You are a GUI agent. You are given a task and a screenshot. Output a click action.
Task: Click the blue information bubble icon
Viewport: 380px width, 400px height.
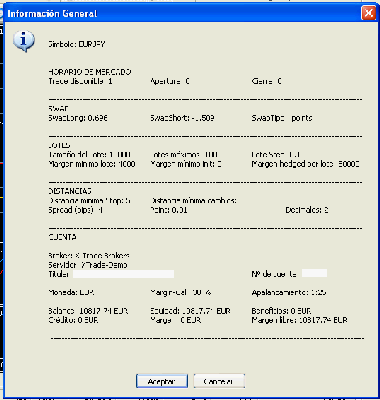[24, 41]
